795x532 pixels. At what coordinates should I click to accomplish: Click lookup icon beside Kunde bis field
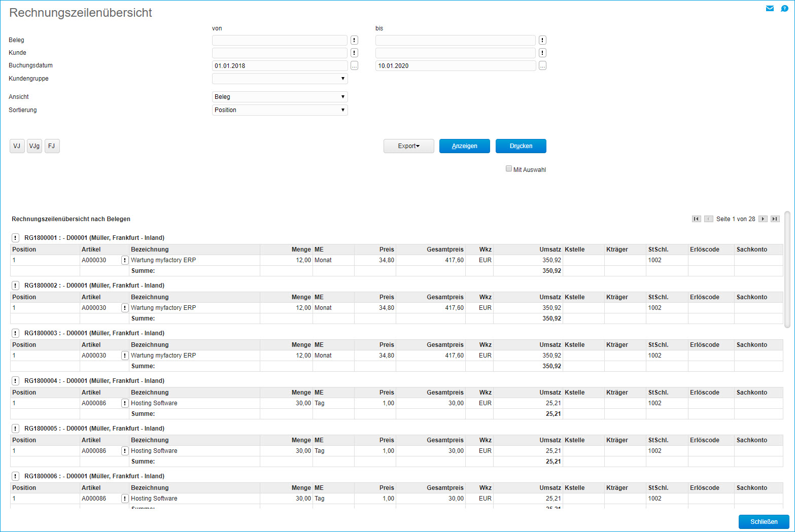542,53
